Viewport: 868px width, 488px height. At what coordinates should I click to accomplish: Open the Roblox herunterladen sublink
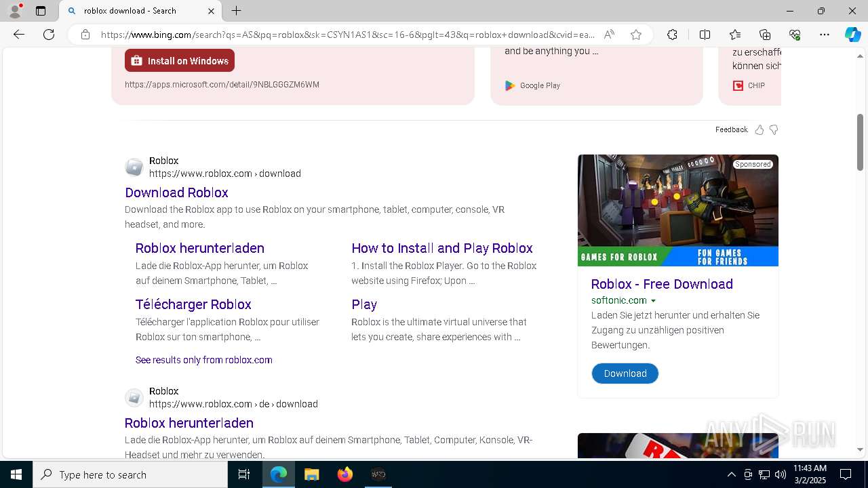tap(199, 248)
